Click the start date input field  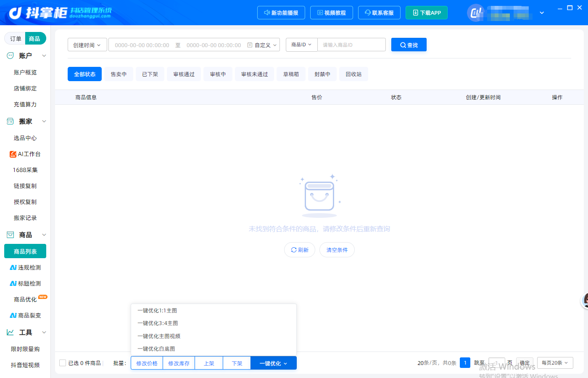pos(142,45)
